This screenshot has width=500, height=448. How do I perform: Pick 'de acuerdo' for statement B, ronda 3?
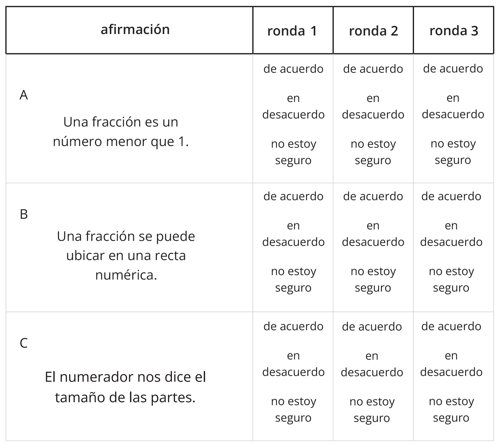(451, 197)
